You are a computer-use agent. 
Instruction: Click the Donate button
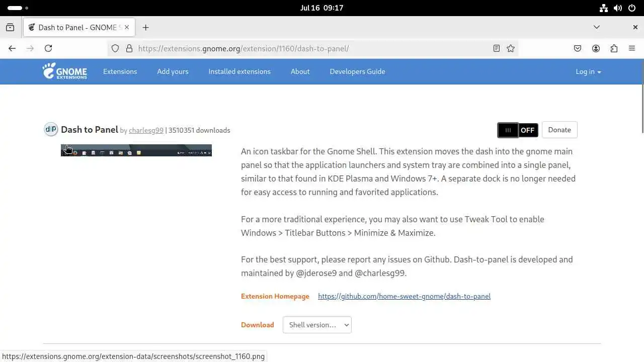click(x=559, y=130)
